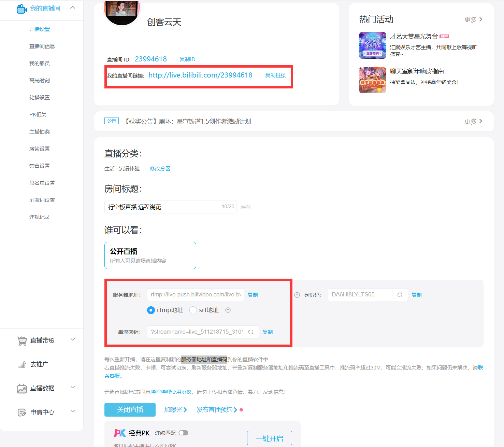Click the 加曝光 link
This screenshot has width=504, height=447.
tap(175, 410)
